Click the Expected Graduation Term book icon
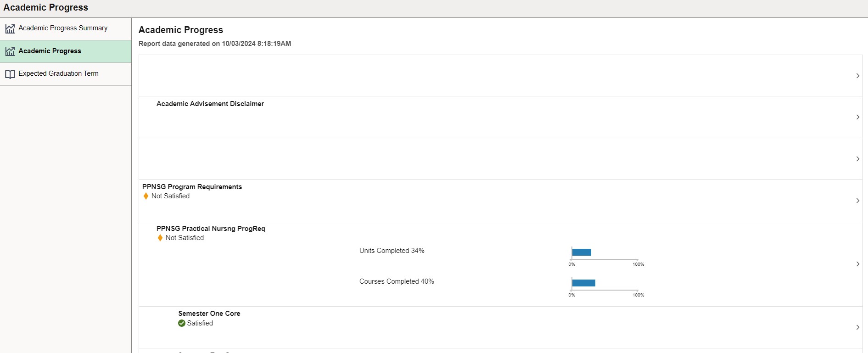The image size is (868, 353). pos(10,74)
